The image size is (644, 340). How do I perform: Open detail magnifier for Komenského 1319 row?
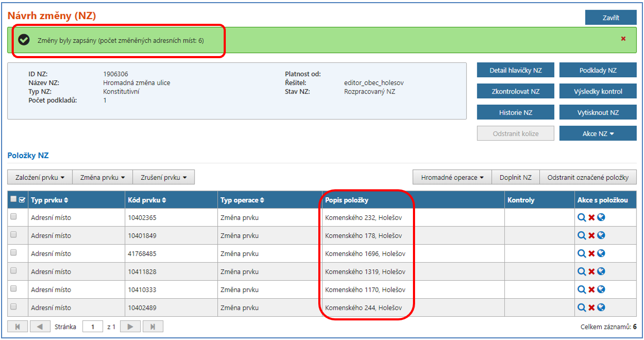click(x=582, y=272)
